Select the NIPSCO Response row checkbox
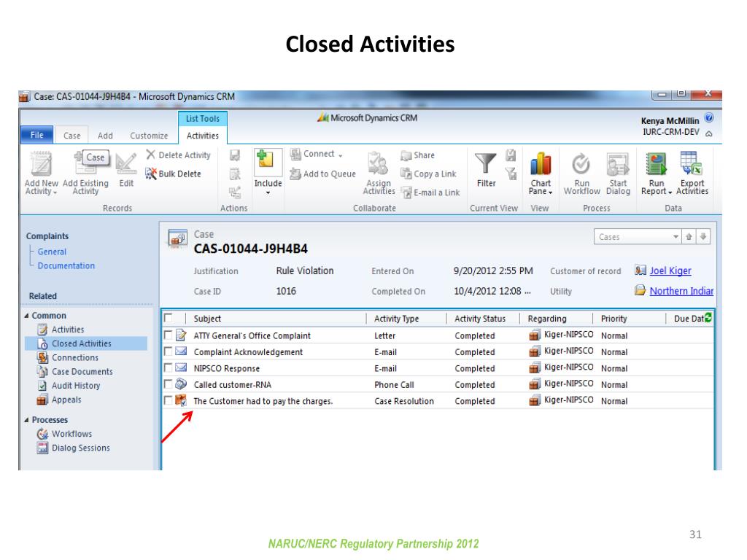 coord(168,367)
